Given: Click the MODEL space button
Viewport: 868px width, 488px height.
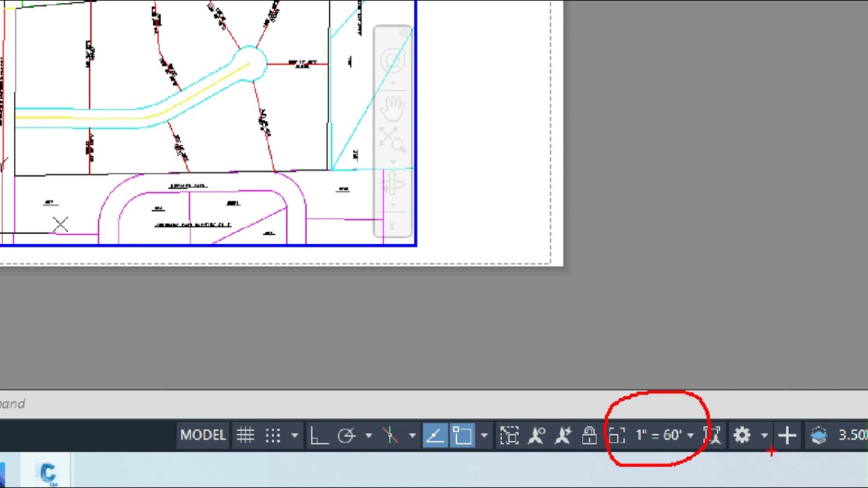Looking at the screenshot, I should [x=202, y=435].
